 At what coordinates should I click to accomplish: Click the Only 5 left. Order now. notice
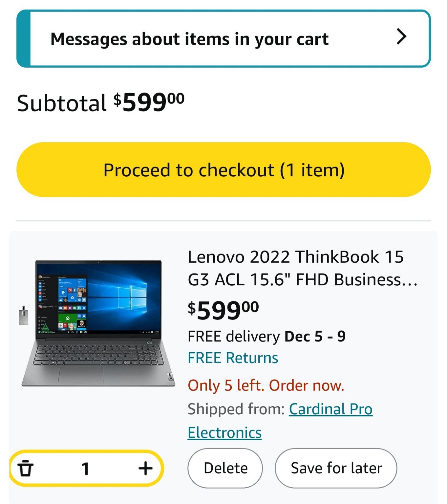(266, 385)
